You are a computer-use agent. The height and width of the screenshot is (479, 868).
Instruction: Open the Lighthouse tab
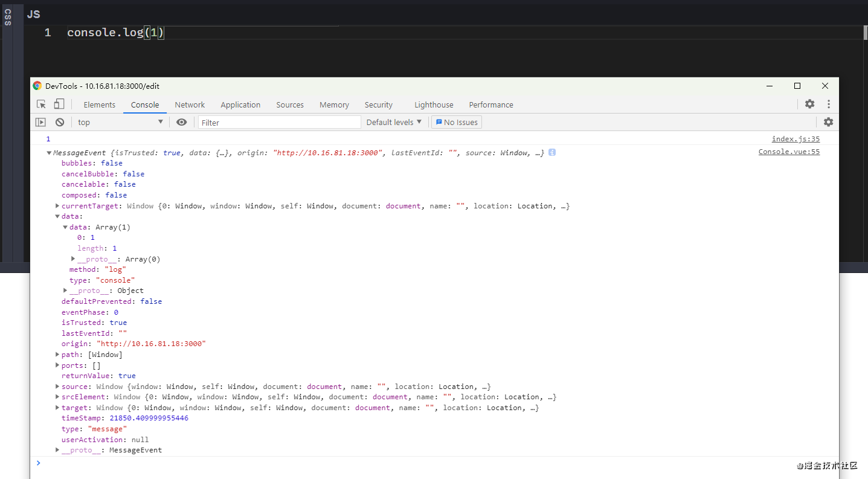point(434,104)
